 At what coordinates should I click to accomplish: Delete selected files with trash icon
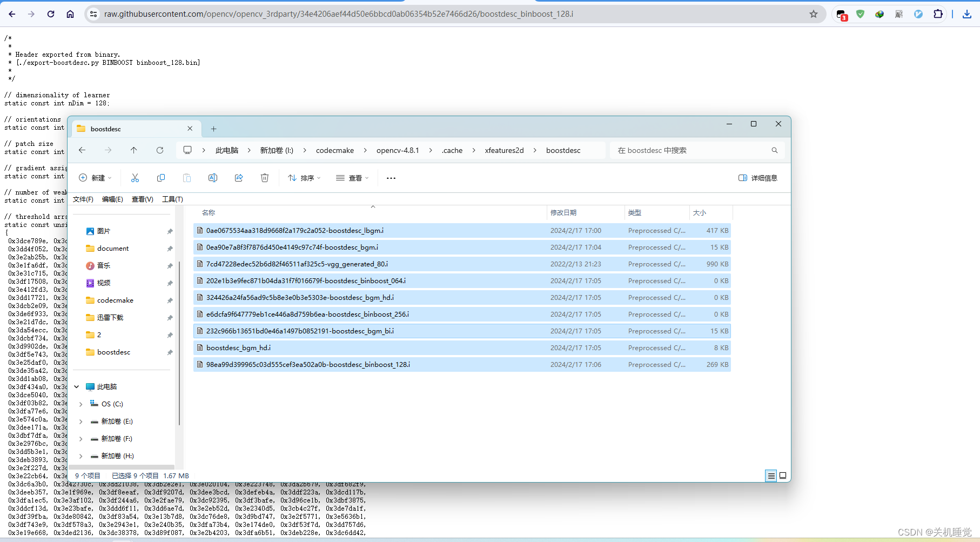(x=265, y=178)
